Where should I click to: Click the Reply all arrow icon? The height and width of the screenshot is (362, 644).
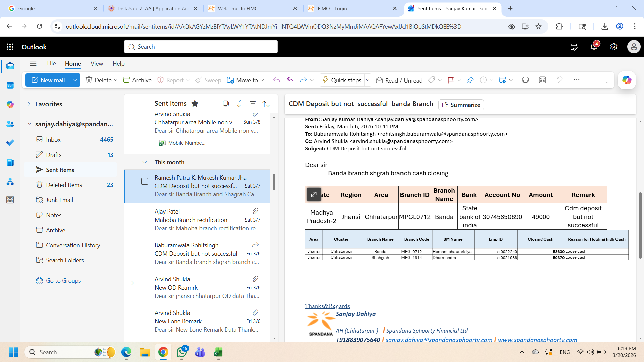290,80
